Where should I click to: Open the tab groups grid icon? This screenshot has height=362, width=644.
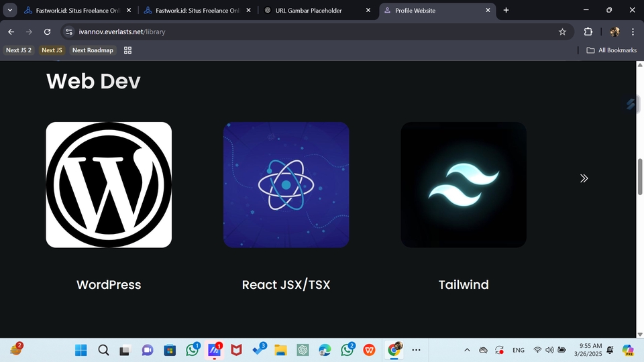coord(127,50)
